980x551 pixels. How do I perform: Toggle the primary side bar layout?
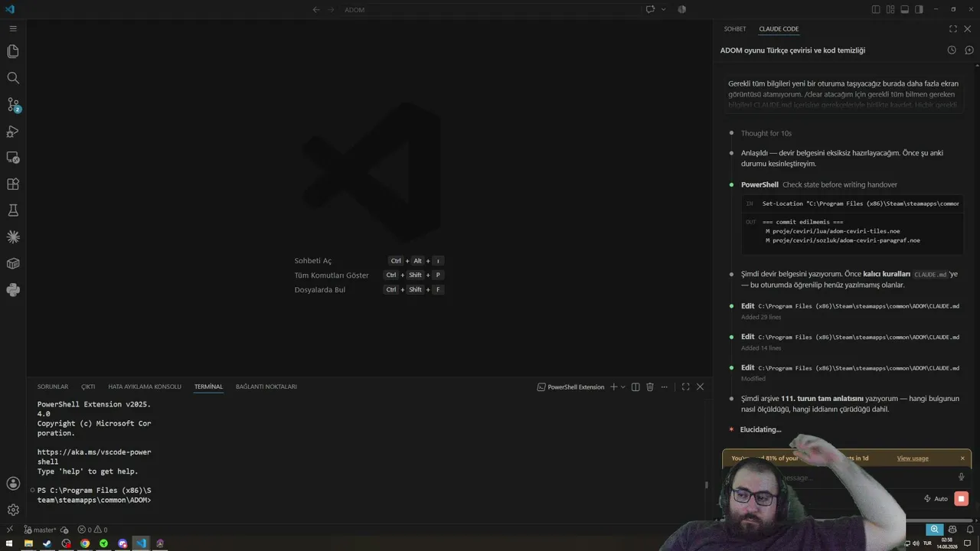point(876,10)
